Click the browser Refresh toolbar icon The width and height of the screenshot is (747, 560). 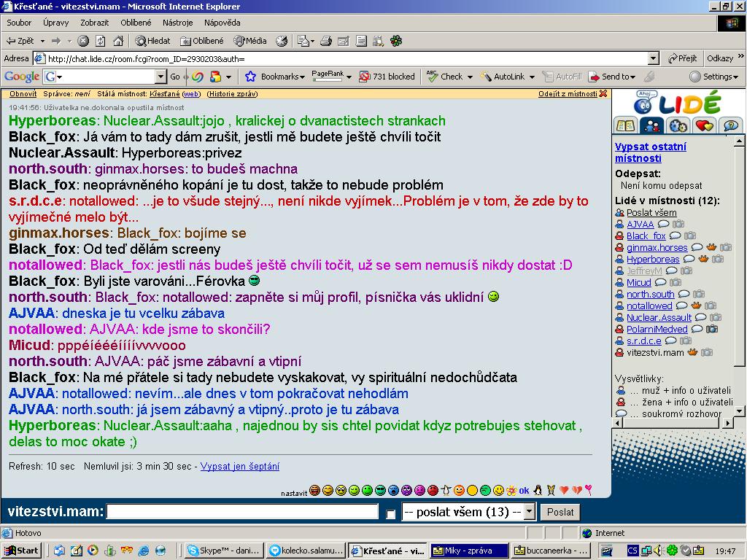coord(101,41)
